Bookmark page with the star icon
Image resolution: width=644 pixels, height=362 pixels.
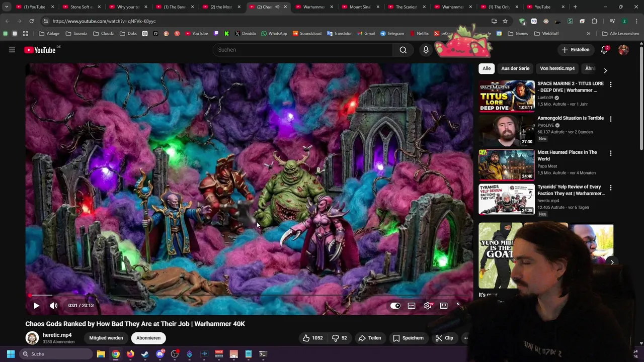click(x=505, y=21)
